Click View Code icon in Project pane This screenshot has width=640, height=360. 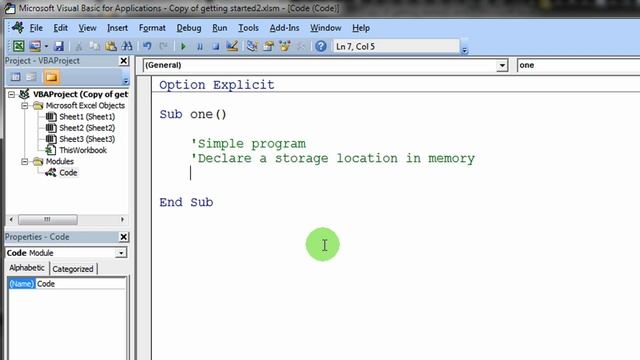16,77
